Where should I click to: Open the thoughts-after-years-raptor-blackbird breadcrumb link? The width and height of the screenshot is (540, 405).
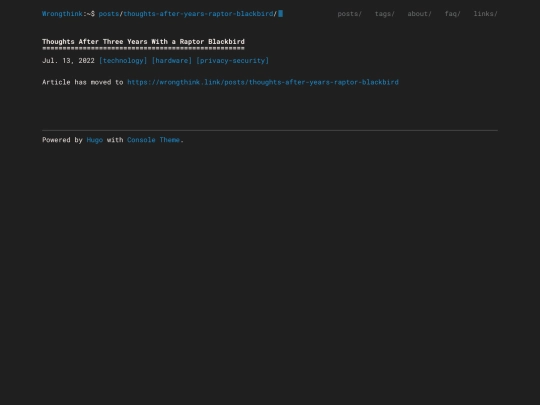(x=198, y=14)
